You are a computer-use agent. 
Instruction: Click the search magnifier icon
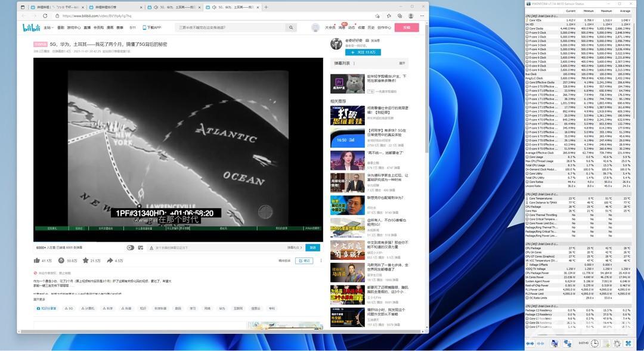290,27
